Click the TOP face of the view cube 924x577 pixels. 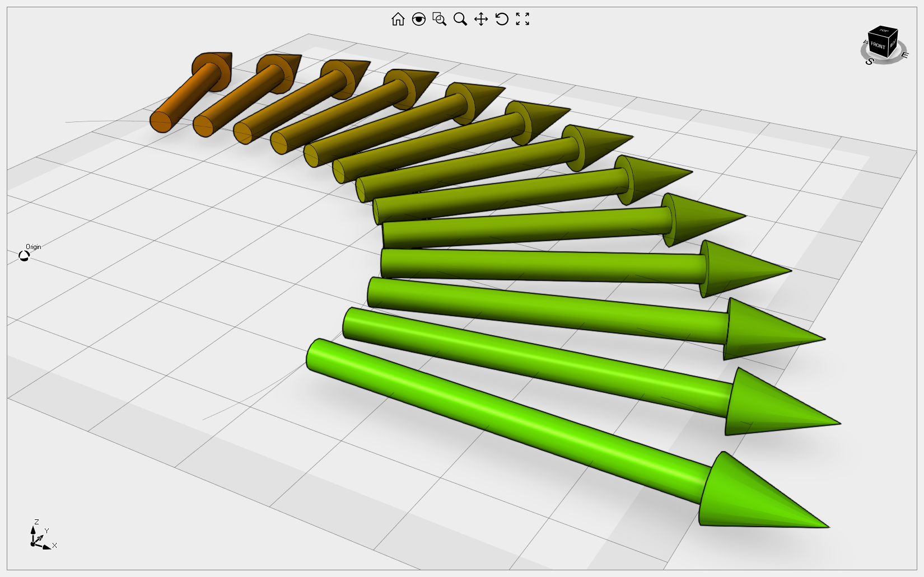(x=883, y=30)
